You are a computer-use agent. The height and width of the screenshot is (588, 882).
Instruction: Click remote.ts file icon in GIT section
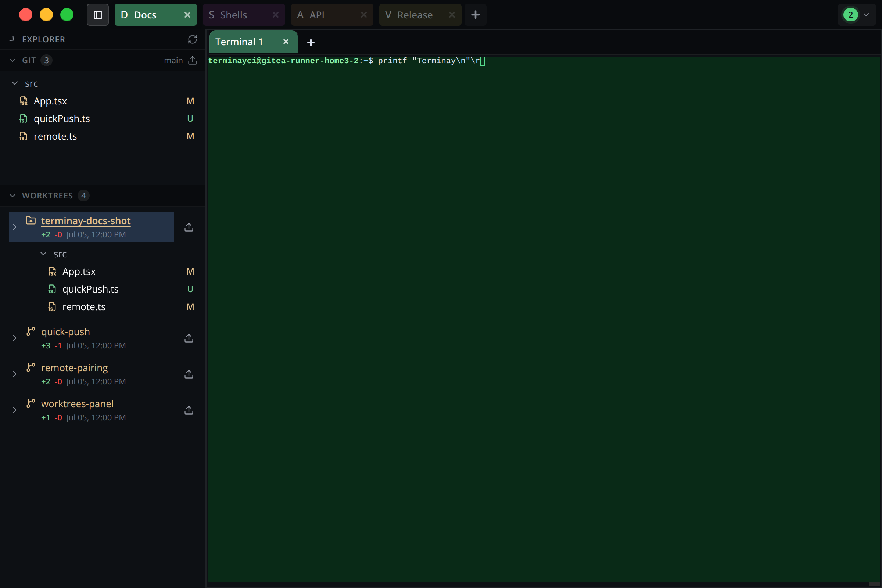pyautogui.click(x=24, y=136)
